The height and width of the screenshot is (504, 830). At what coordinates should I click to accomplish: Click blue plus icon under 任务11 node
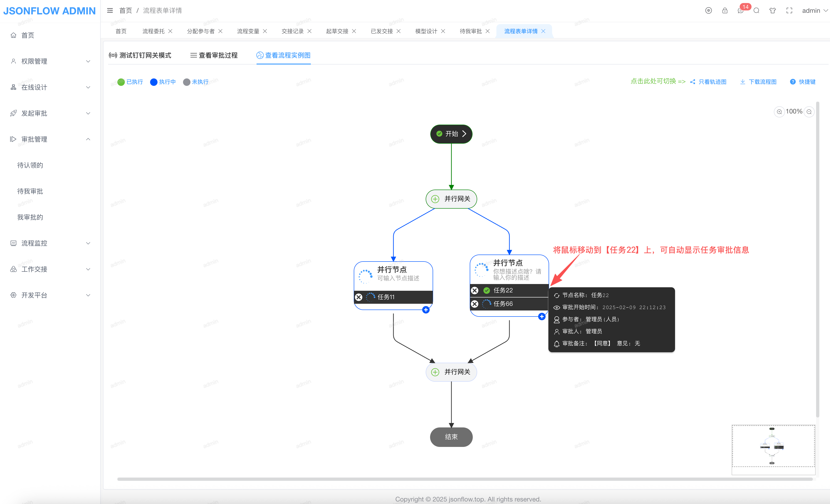click(x=426, y=310)
